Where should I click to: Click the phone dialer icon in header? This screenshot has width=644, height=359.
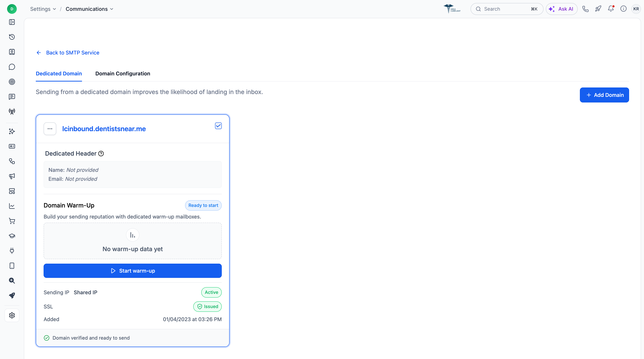[x=585, y=9]
